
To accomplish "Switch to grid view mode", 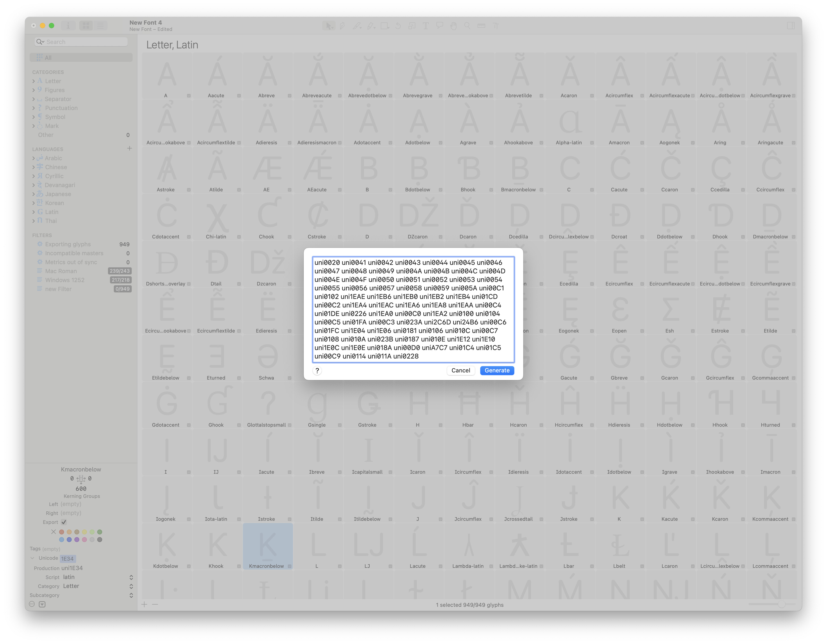I will click(x=86, y=26).
